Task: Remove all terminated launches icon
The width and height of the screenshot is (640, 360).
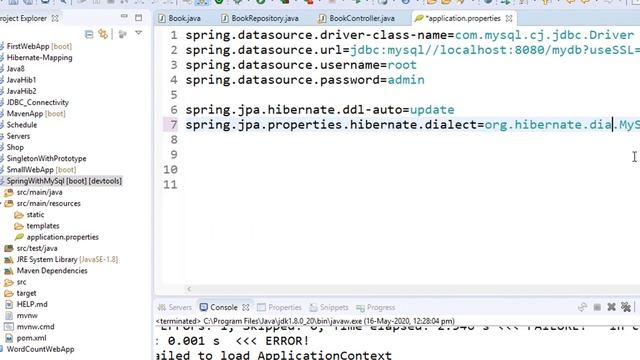Action: click(x=626, y=307)
